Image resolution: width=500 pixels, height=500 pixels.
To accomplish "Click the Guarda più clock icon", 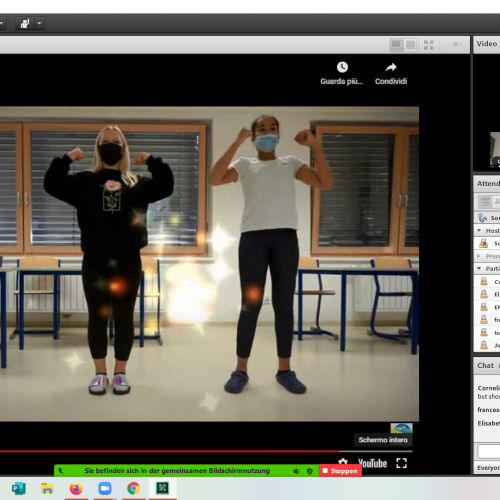I will coord(342,67).
